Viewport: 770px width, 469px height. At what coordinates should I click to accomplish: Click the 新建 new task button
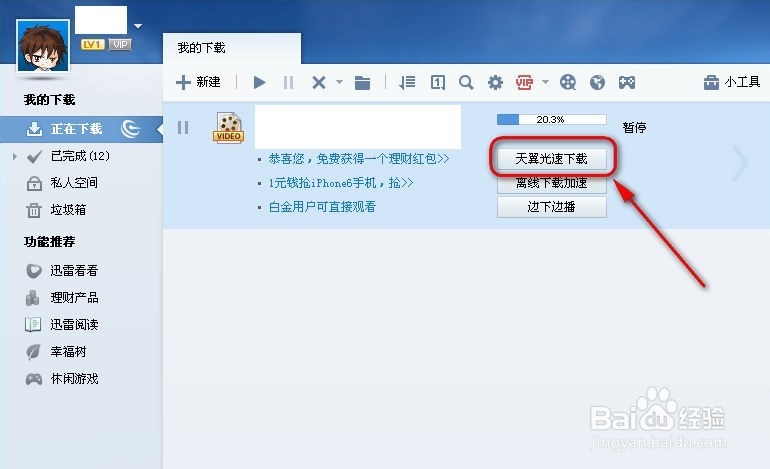[x=198, y=82]
